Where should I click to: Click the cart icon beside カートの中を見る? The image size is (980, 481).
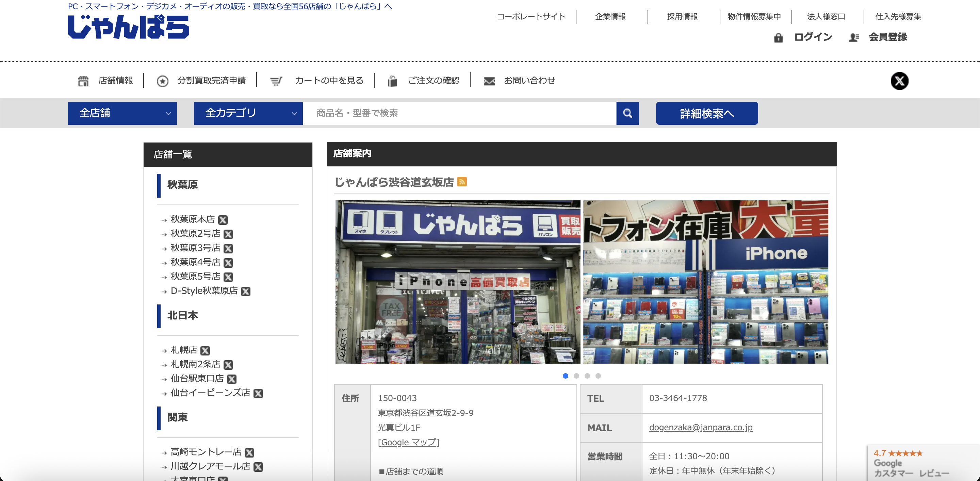276,81
